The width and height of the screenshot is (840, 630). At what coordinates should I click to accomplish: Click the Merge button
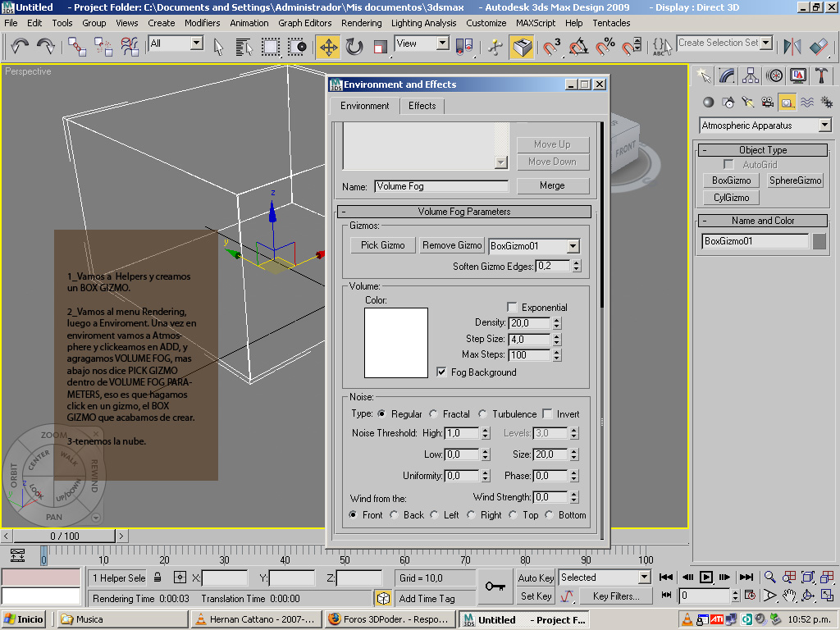tap(552, 185)
